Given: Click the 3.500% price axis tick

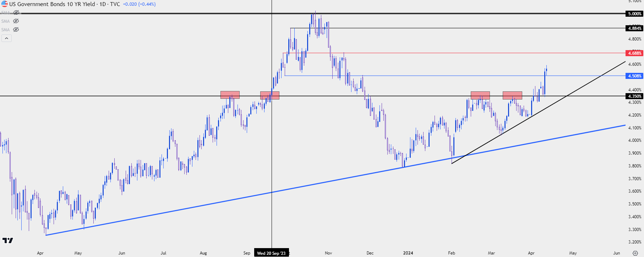Looking at the screenshot, I should [635, 204].
